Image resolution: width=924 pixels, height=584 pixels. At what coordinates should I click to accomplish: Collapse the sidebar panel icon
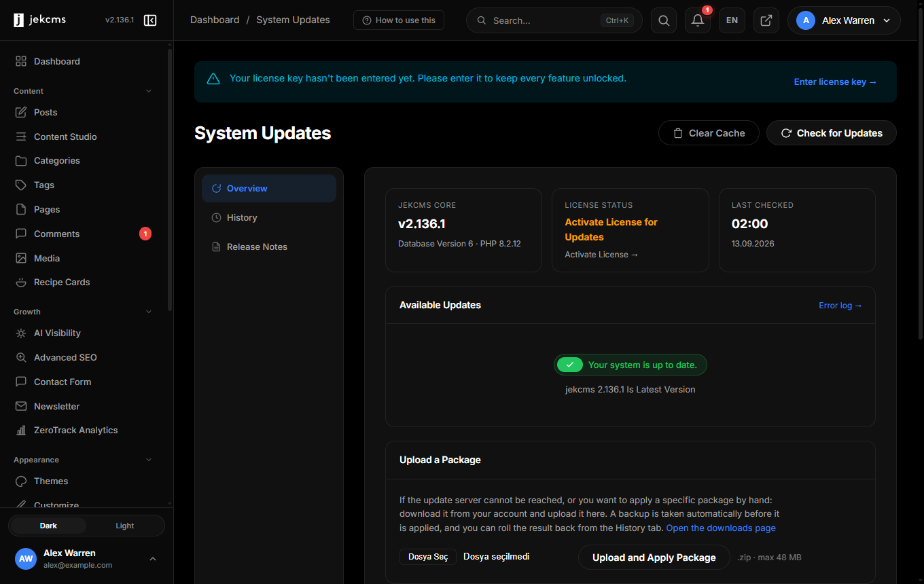pos(150,20)
